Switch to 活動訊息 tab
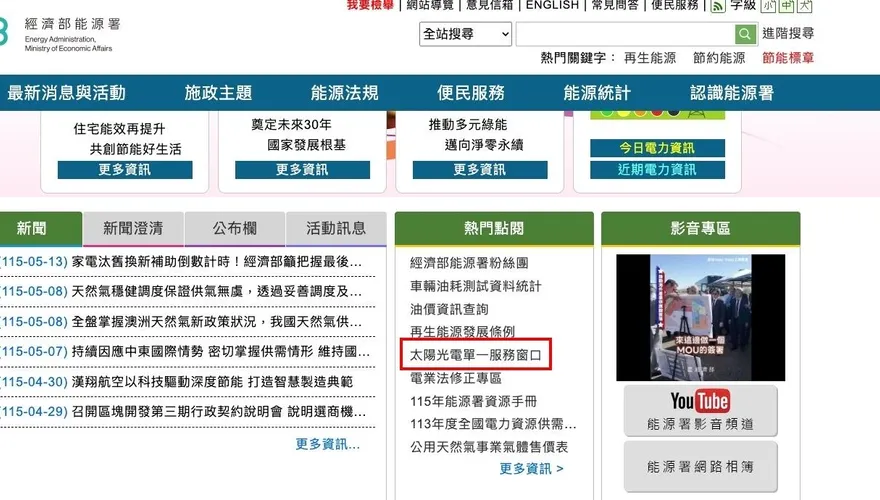Screen dimensions: 880x500 (x=336, y=228)
